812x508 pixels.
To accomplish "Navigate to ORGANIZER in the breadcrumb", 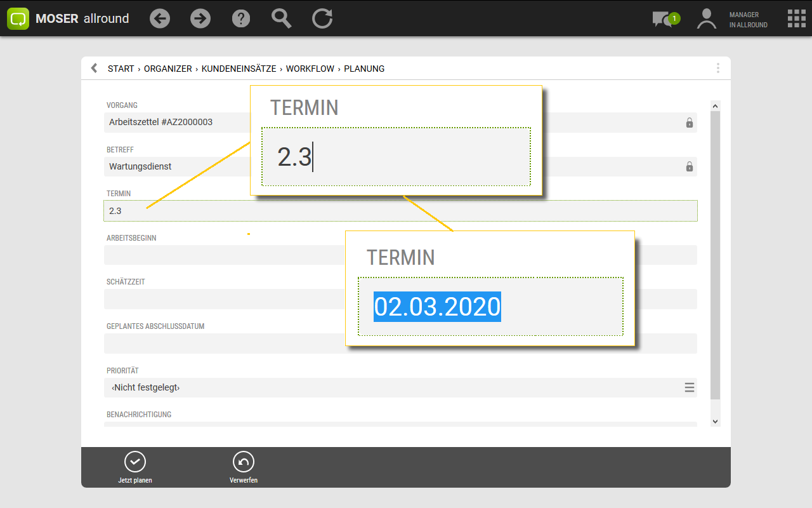I will [x=167, y=69].
